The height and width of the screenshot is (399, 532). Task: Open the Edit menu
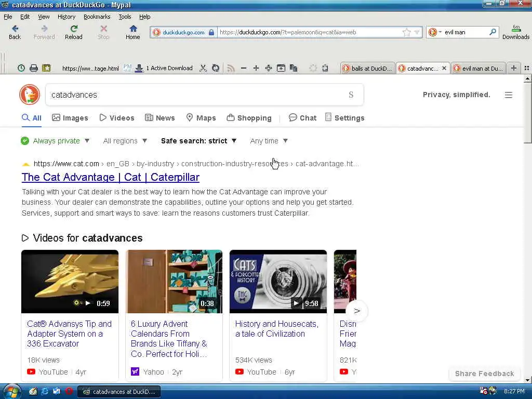pos(25,17)
